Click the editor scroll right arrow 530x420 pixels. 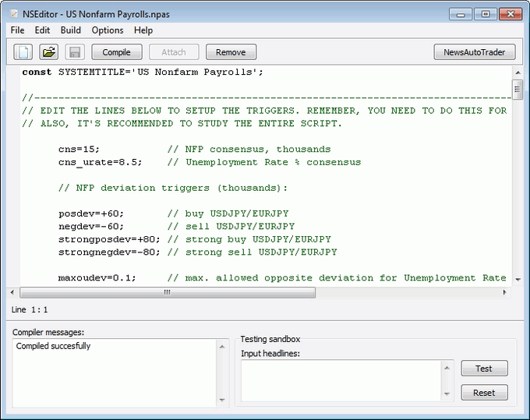(x=504, y=292)
